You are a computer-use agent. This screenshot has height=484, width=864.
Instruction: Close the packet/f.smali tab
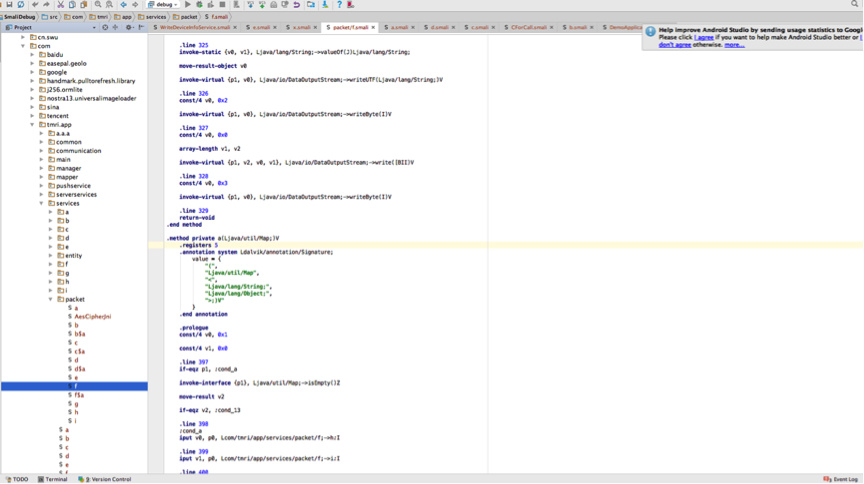(374, 28)
